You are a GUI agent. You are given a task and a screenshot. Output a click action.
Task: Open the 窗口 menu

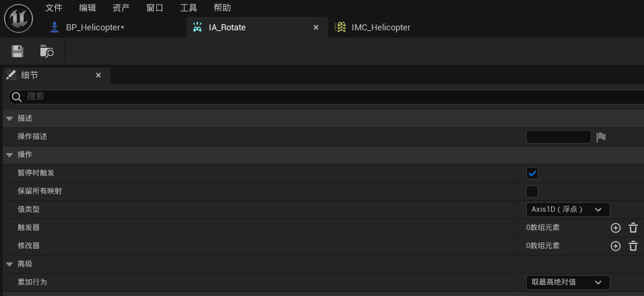click(155, 8)
